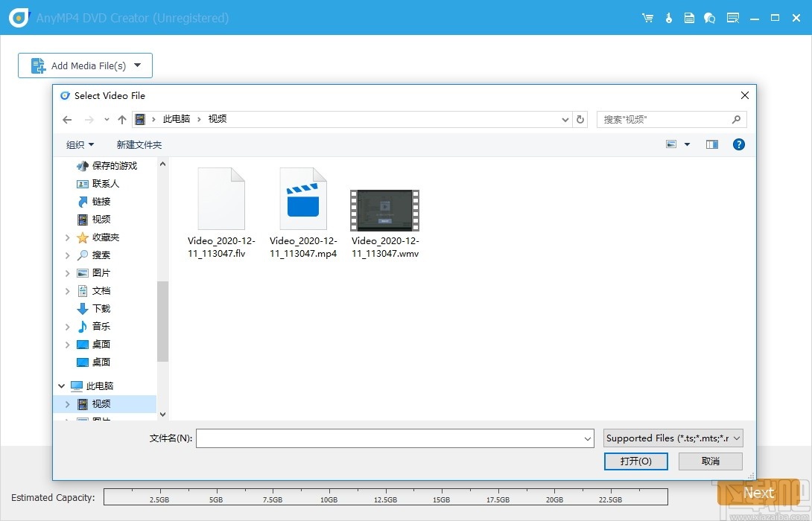Click the refresh icon beside the address bar
Screen dimensions: 812x521
click(x=580, y=119)
